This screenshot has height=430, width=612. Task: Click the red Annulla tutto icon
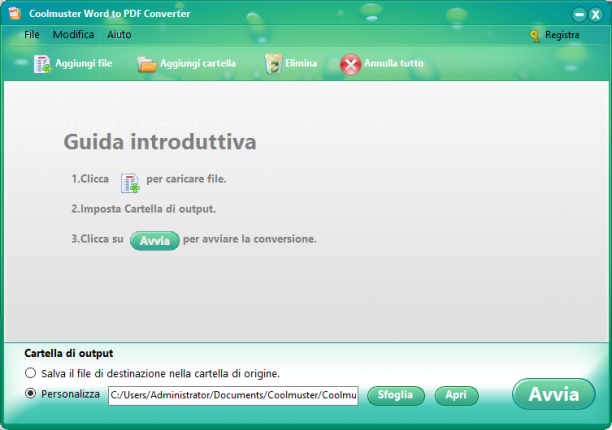[x=350, y=64]
